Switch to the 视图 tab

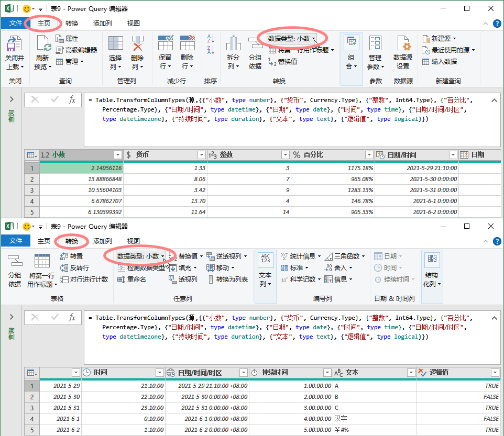133,23
